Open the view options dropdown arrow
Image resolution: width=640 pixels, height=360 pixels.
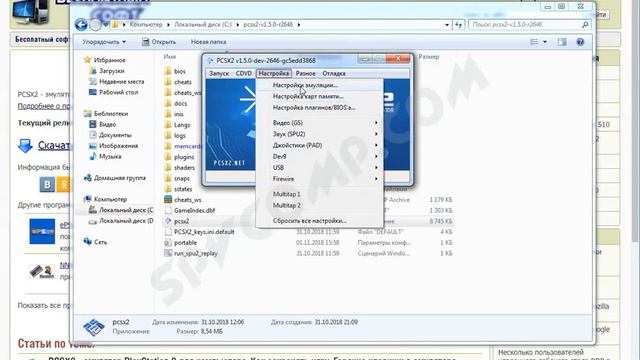coord(545,42)
